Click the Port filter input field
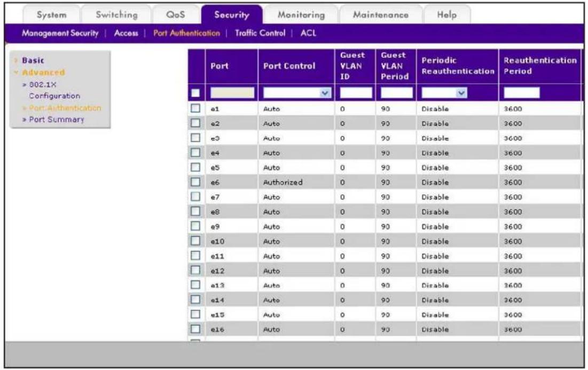 pyautogui.click(x=232, y=92)
